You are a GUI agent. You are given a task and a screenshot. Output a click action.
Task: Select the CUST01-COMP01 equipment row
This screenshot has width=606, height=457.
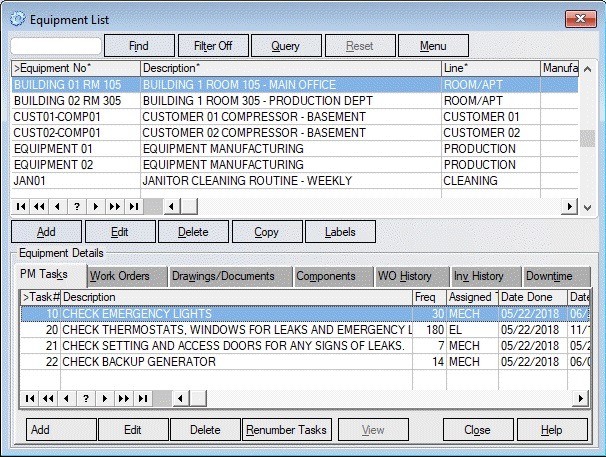(x=295, y=117)
